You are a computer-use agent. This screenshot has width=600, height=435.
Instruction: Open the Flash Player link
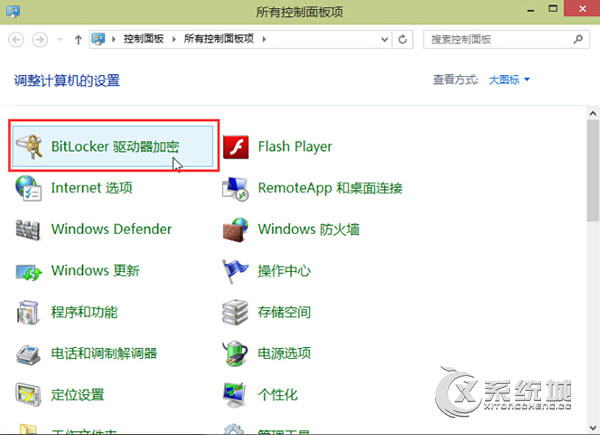295,147
